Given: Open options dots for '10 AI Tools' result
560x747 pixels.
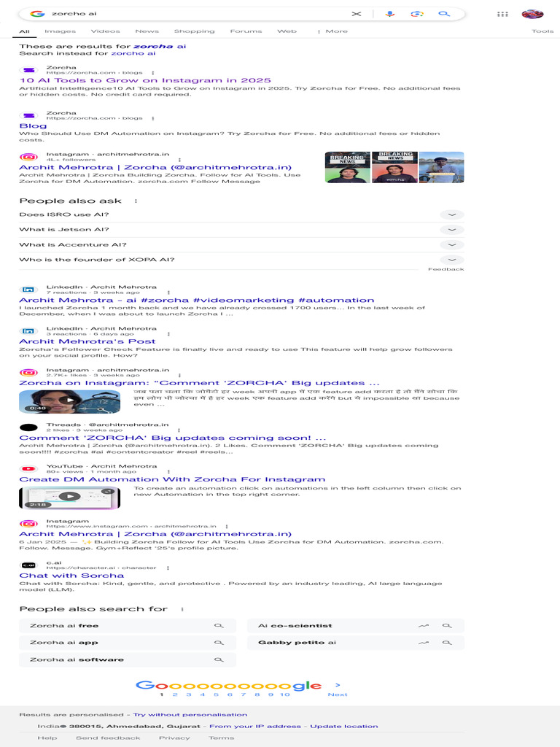Looking at the screenshot, I should [153, 73].
